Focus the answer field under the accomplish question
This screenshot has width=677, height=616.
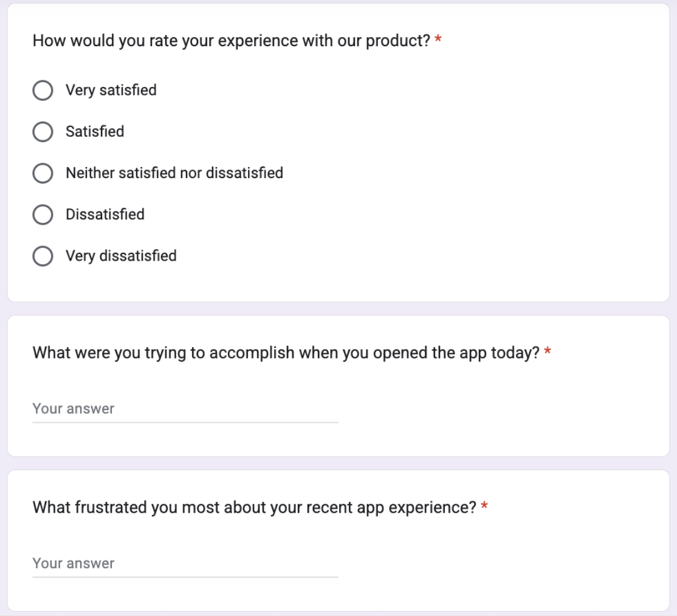click(185, 409)
